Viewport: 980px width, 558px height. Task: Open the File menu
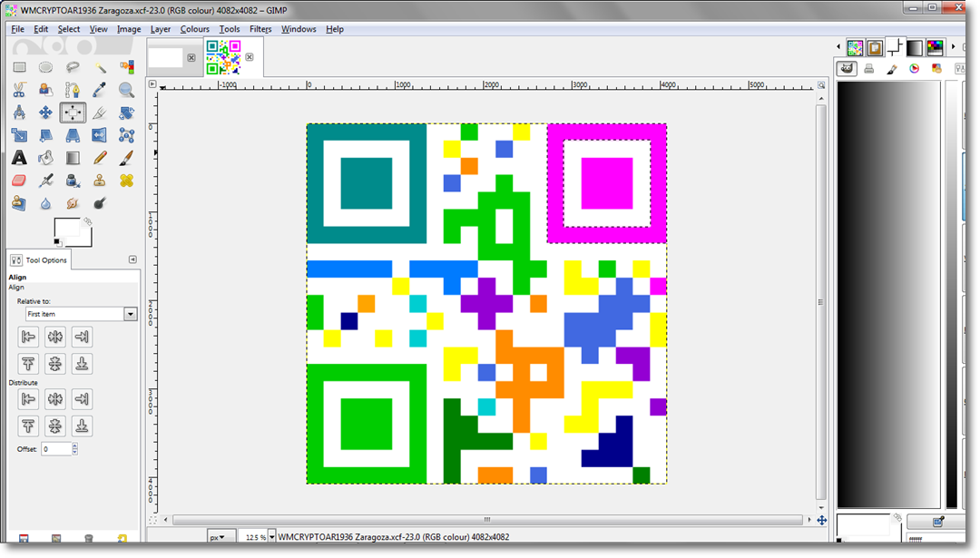click(17, 29)
